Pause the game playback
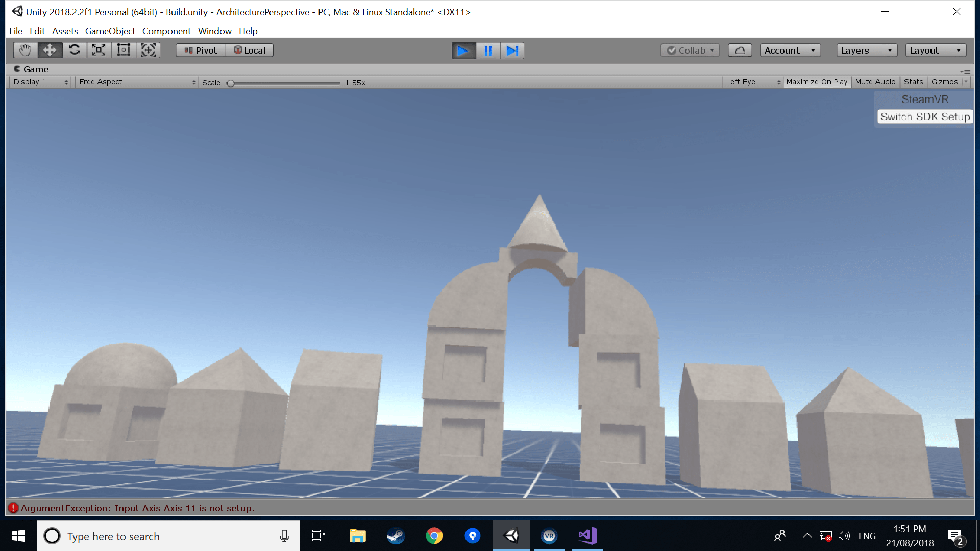The image size is (980, 551). tap(488, 51)
